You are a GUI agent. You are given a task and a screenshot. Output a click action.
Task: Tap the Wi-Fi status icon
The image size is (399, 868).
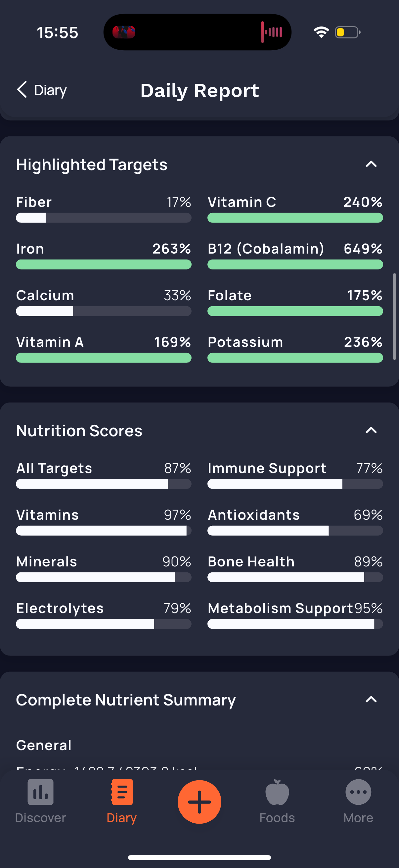tap(321, 32)
